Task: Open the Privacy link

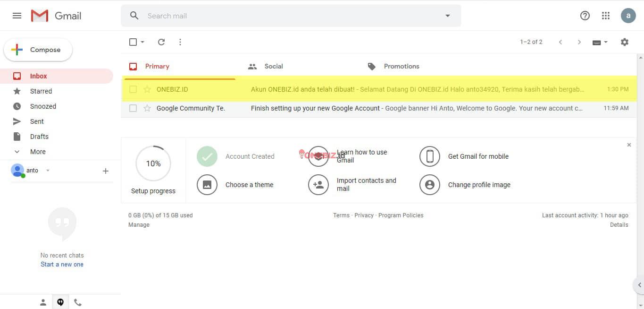Action: [364, 215]
